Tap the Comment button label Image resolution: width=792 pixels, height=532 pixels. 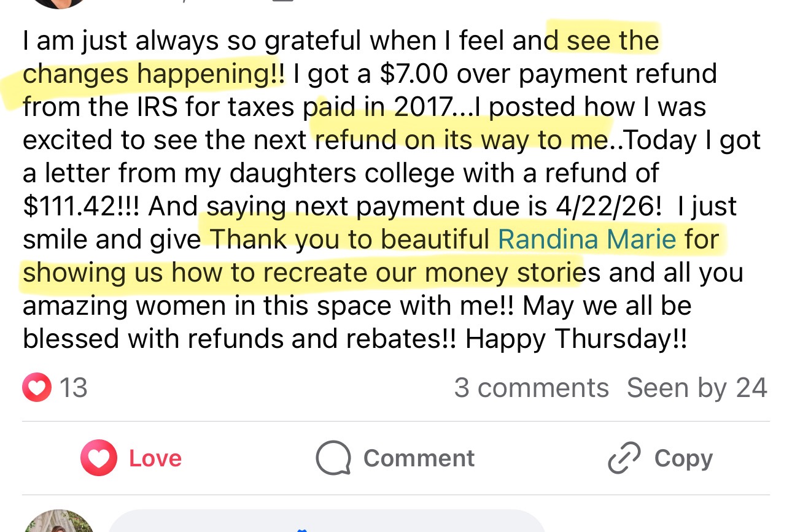point(419,458)
